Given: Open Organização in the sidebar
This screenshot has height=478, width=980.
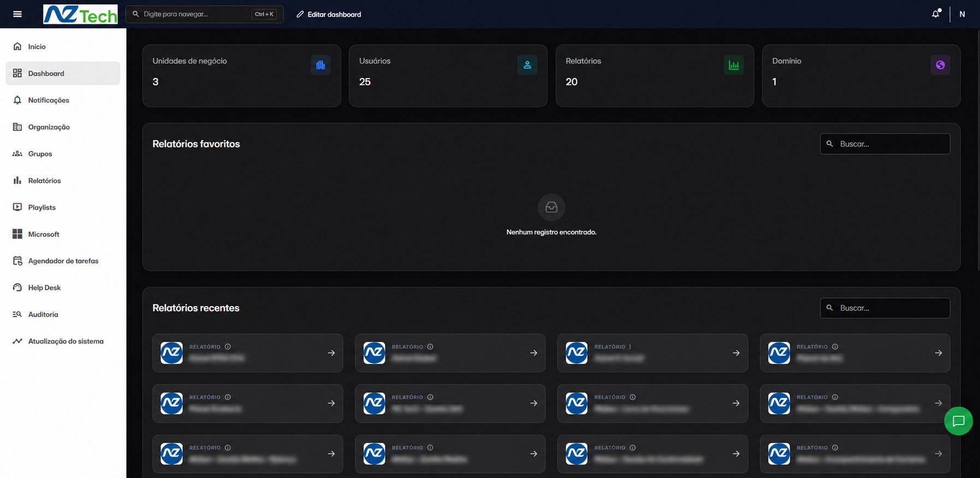Looking at the screenshot, I should coord(63,127).
